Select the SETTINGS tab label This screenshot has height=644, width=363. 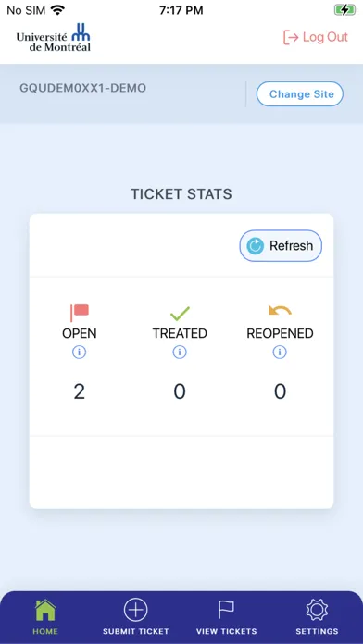317,631
